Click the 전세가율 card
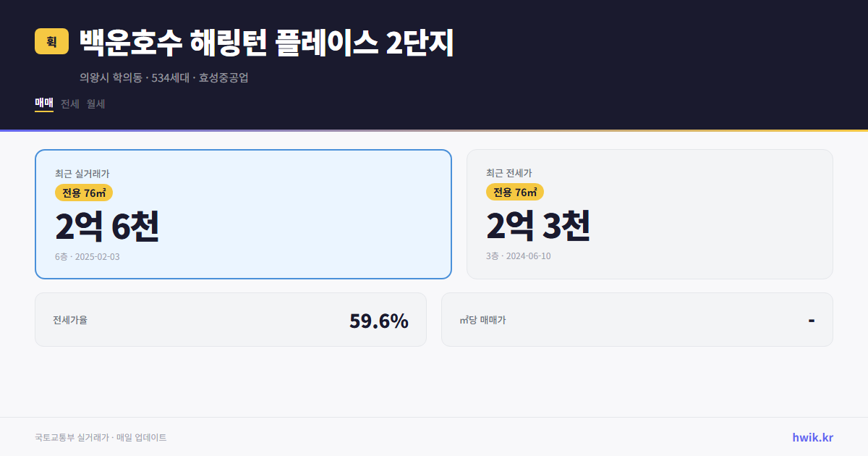 (231, 319)
